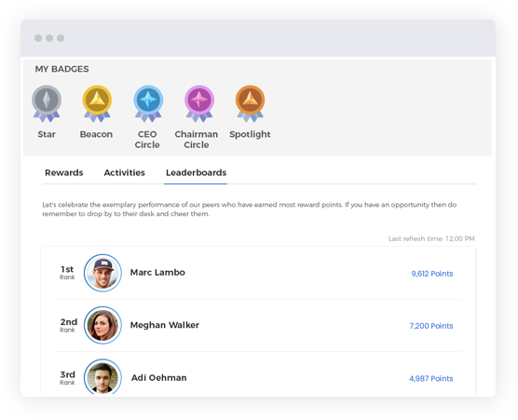Click the Meghan Walker name
The height and width of the screenshot is (420, 518).
pyautogui.click(x=165, y=325)
